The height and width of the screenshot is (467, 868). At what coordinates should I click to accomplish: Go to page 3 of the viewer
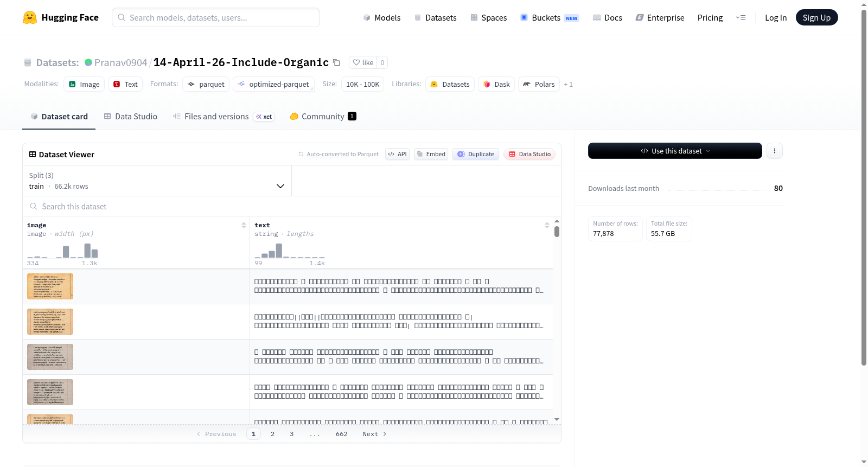tap(291, 434)
